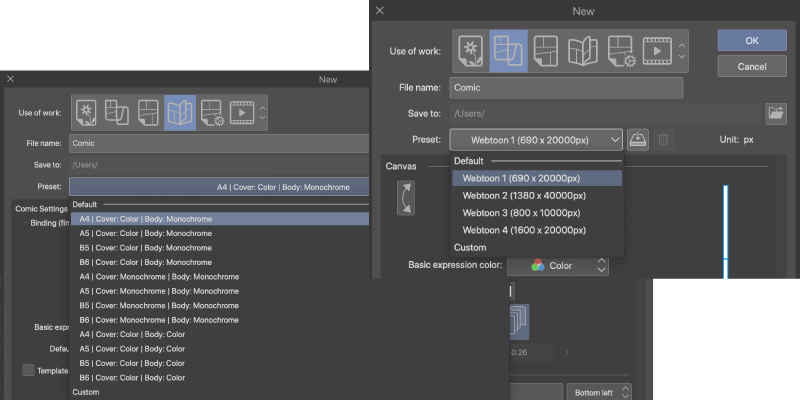The image size is (800, 400).
Task: Open the Save to folder browse icon
Action: pyautogui.click(x=775, y=113)
